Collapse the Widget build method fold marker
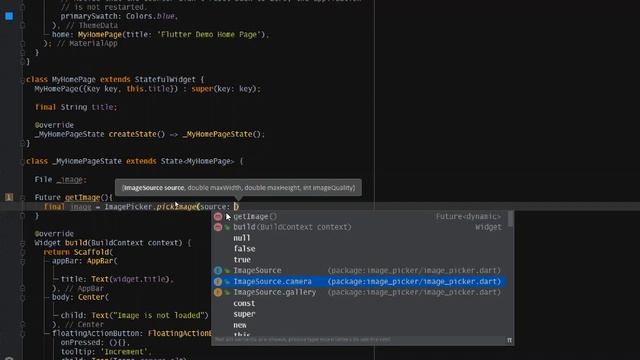 pyautogui.click(x=22, y=243)
